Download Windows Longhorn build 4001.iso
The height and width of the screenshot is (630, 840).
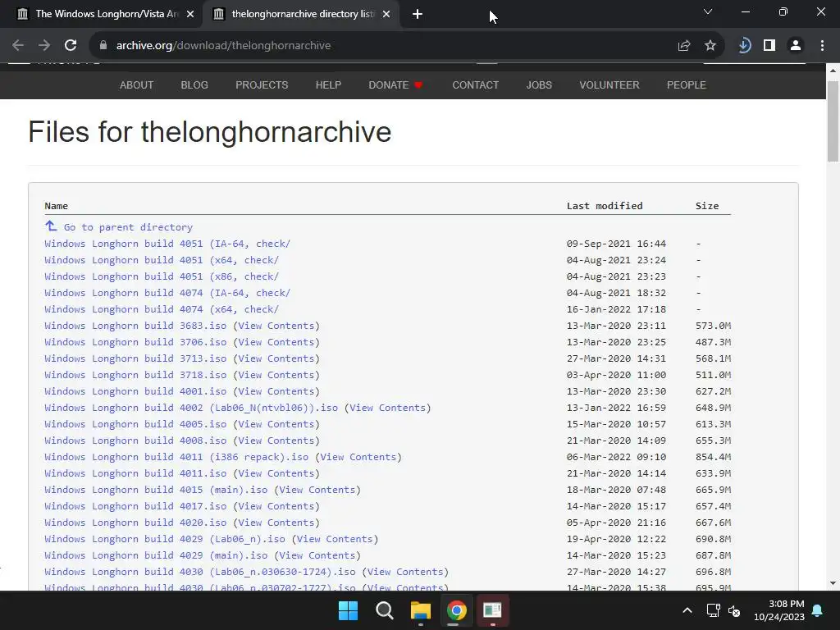coord(135,391)
